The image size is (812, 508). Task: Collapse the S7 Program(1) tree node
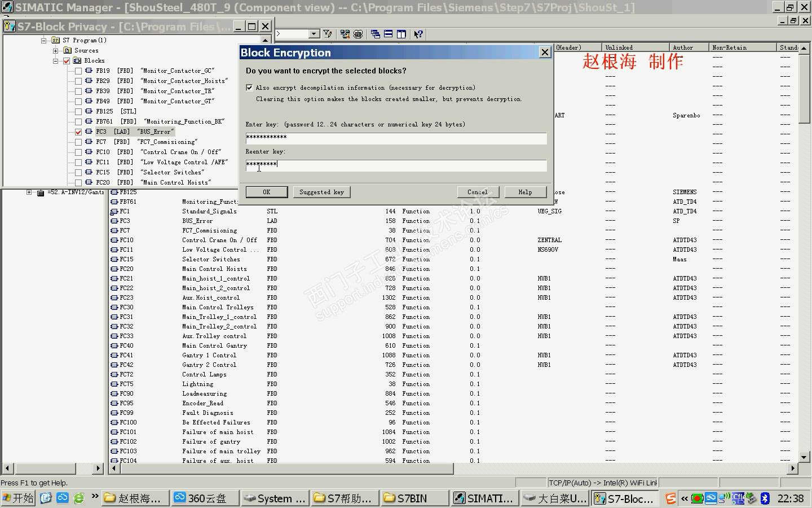[x=43, y=41]
